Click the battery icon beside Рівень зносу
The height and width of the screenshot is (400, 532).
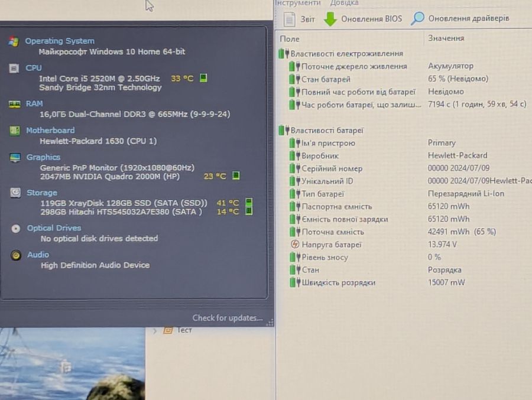[295, 257]
